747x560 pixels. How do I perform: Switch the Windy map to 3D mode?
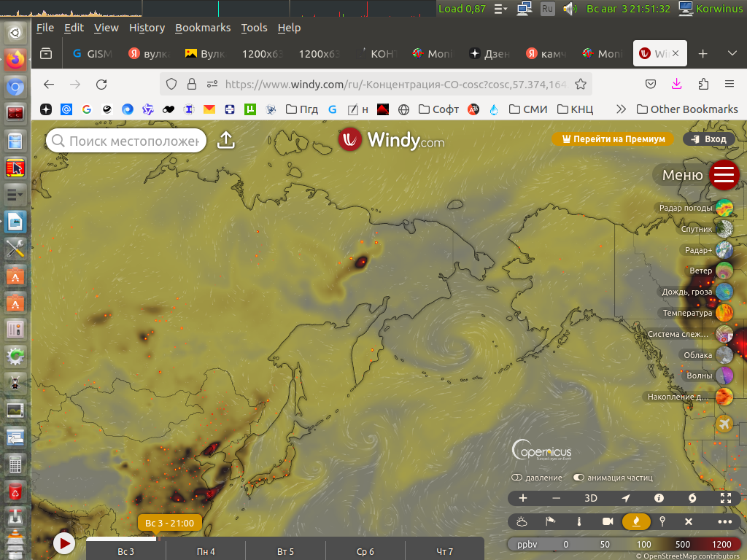pos(591,498)
